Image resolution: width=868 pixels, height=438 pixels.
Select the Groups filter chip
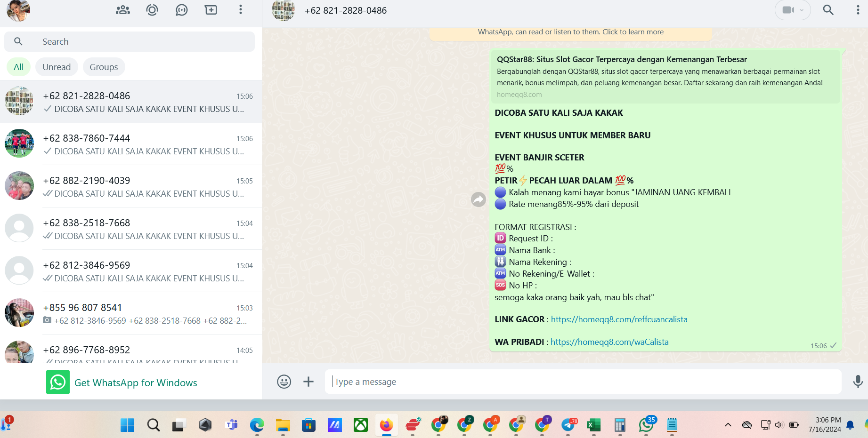104,67
